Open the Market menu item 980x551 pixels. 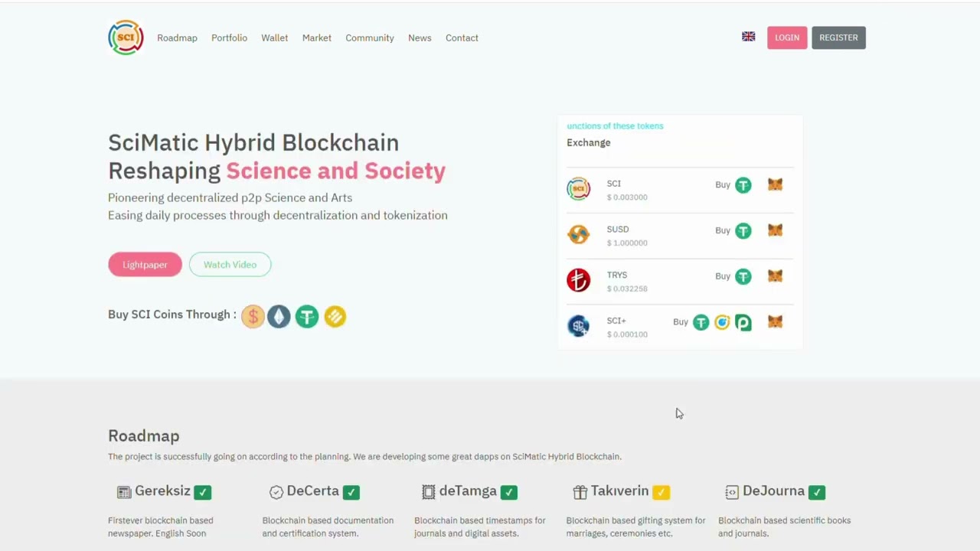coord(317,37)
